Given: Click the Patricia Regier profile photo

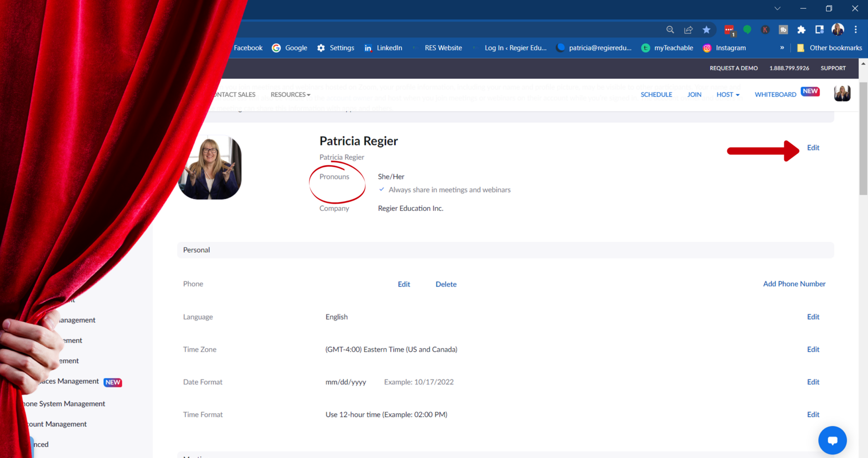Looking at the screenshot, I should pyautogui.click(x=210, y=167).
